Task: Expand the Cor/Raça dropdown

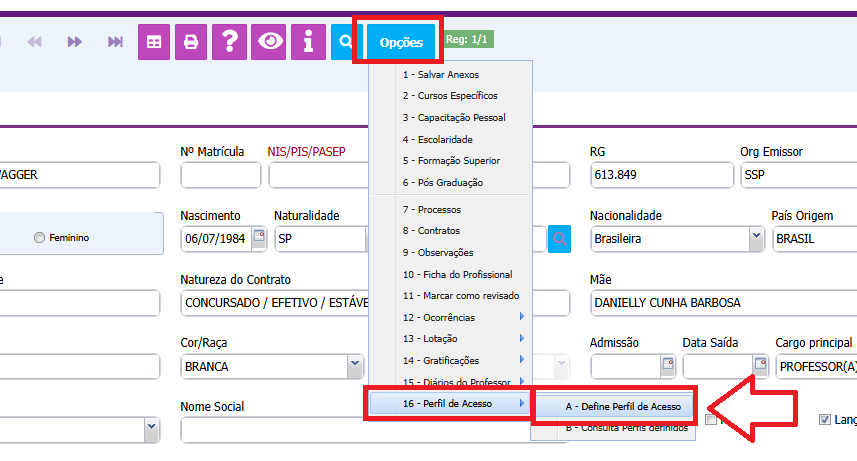Action: (x=354, y=366)
